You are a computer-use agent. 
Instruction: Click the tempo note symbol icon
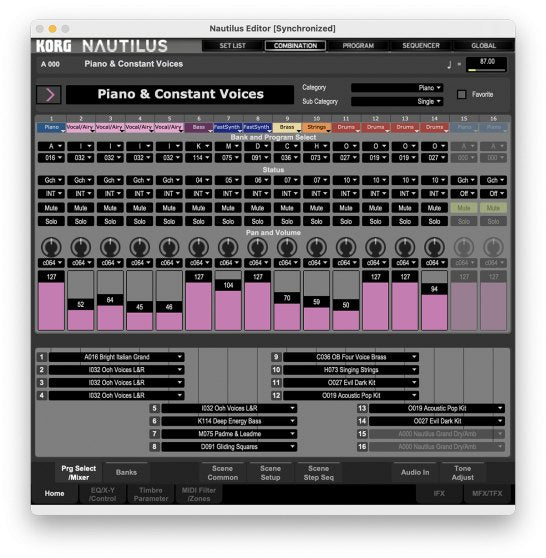[449, 64]
